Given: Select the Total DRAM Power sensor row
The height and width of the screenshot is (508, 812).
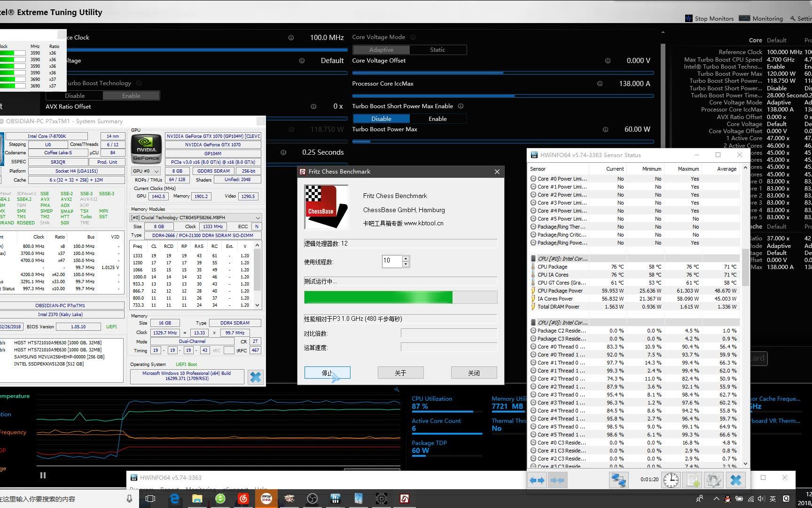Looking at the screenshot, I should (634, 307).
